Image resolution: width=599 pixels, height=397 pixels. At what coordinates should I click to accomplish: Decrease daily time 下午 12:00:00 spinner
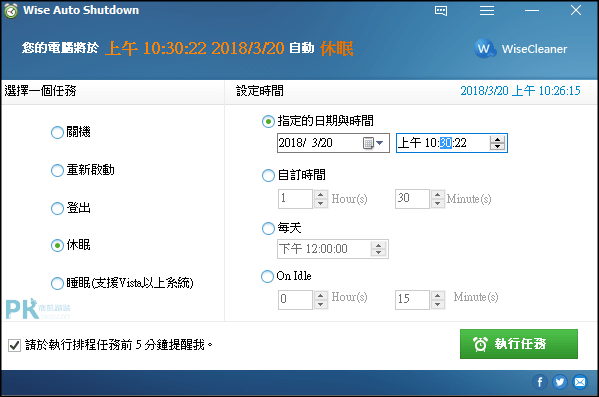378,253
